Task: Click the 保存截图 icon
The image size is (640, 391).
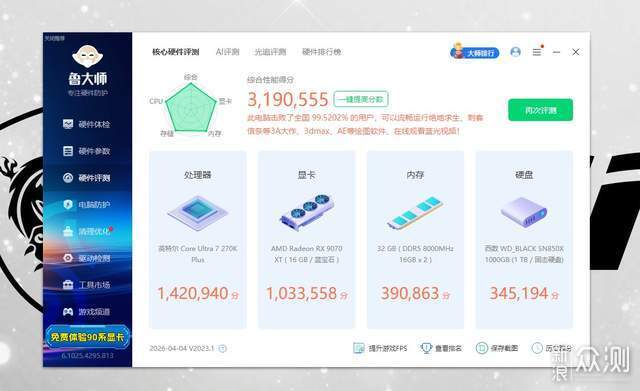Action: click(x=482, y=348)
